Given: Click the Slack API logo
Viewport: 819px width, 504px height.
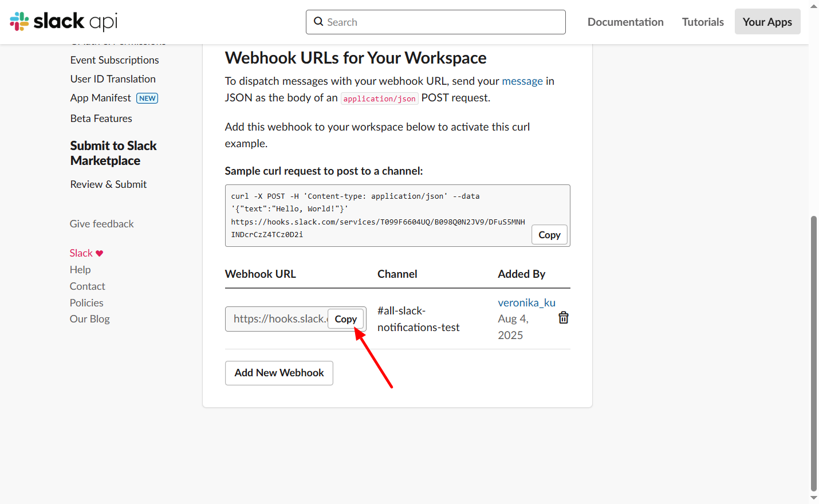Looking at the screenshot, I should 64,22.
